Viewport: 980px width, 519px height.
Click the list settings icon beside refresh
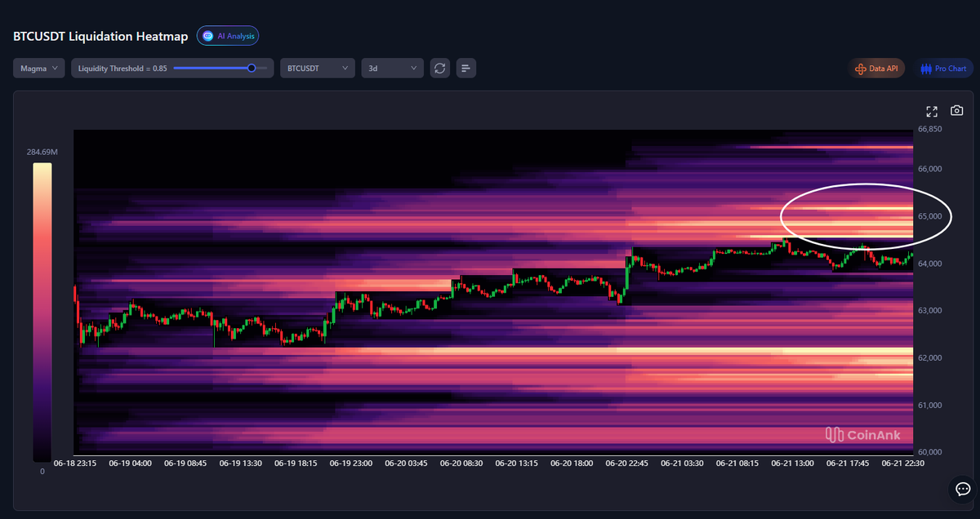[x=465, y=69]
